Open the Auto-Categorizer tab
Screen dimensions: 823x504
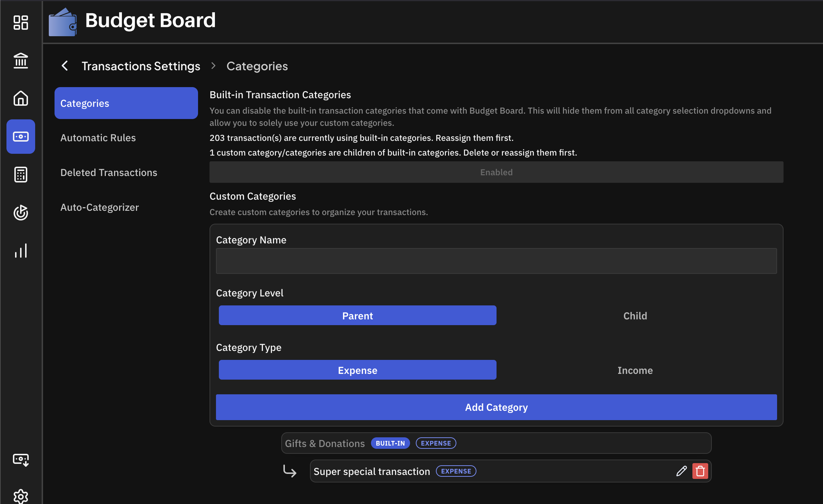click(126, 208)
